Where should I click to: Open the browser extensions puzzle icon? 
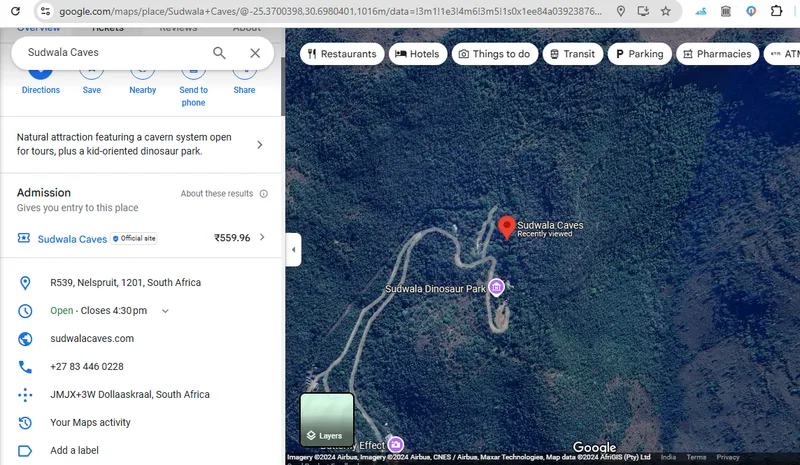point(776,11)
